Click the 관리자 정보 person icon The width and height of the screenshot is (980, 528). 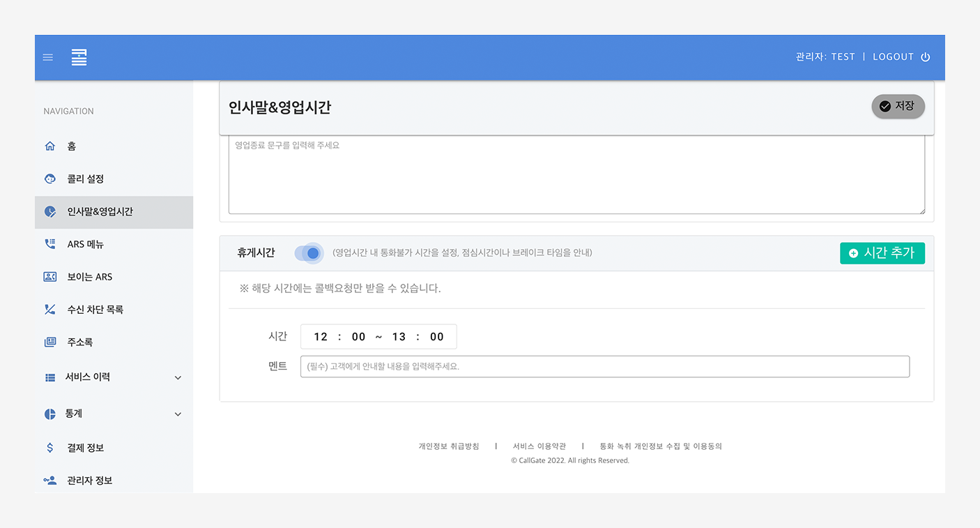pyautogui.click(x=49, y=481)
